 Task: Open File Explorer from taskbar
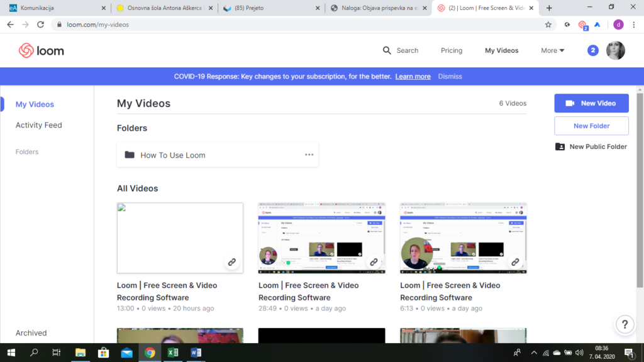(80, 353)
